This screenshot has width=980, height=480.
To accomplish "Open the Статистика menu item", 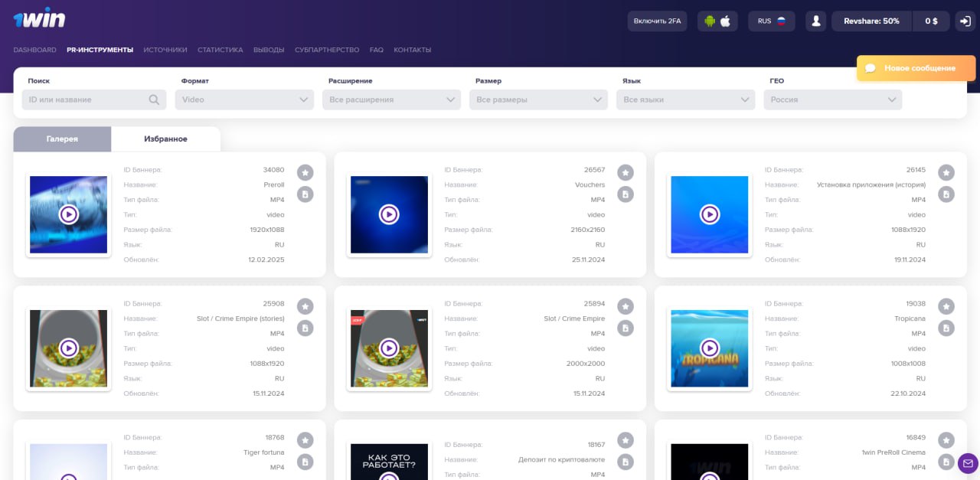I will (220, 50).
